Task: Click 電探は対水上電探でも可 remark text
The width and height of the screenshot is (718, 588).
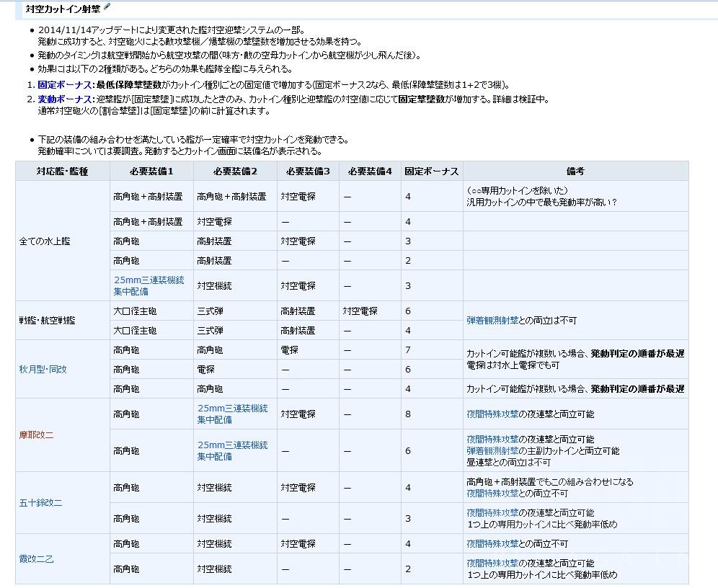Action: [x=513, y=365]
